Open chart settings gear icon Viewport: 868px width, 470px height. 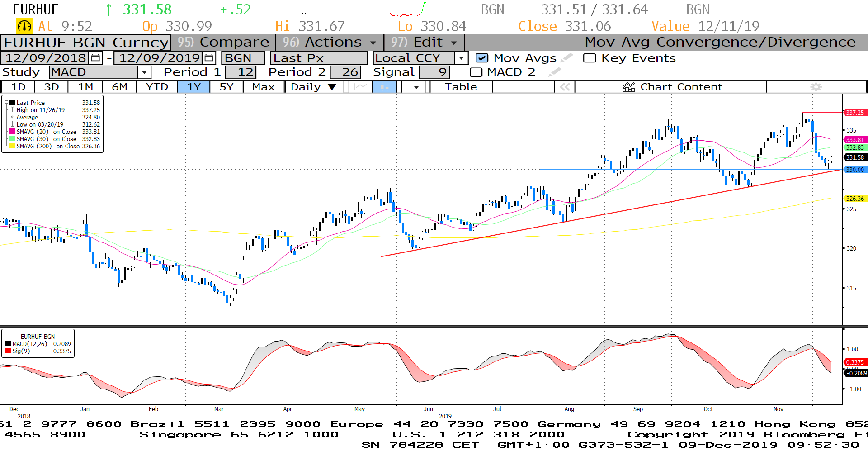pos(816,87)
